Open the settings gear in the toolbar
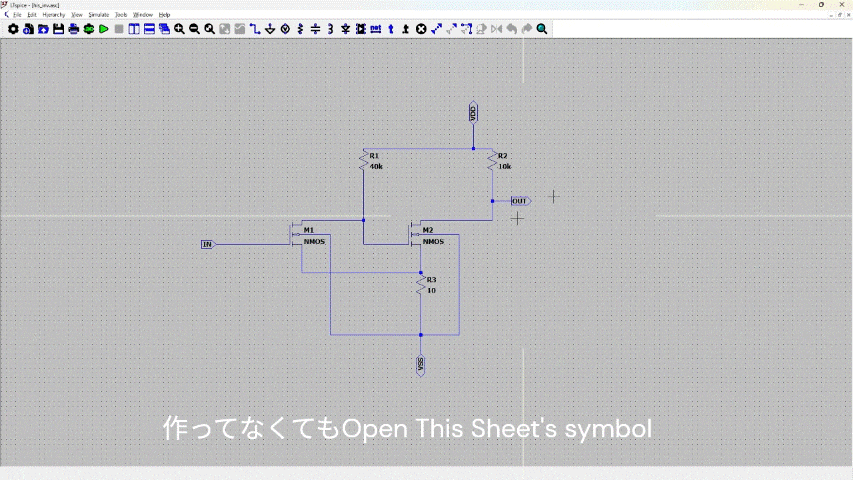This screenshot has width=853, height=480. tap(13, 29)
